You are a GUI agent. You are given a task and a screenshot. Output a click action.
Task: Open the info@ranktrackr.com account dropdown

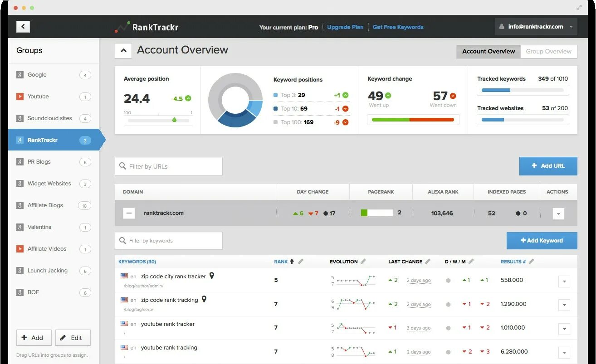pyautogui.click(x=536, y=27)
